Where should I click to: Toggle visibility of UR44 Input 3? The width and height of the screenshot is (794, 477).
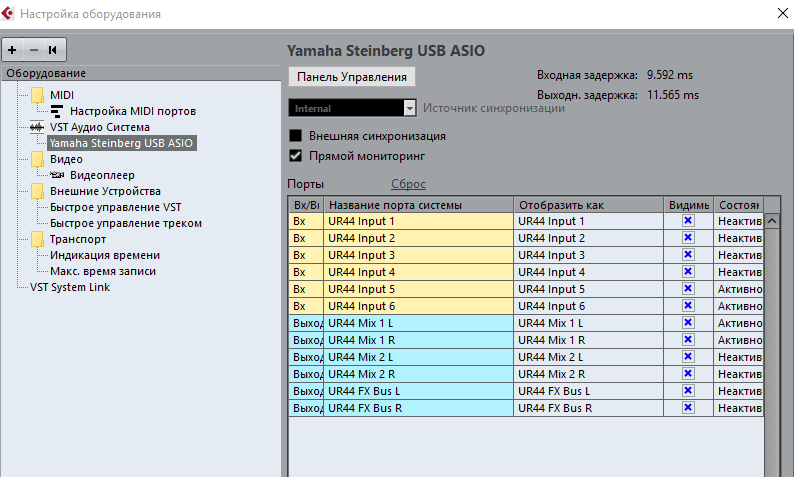click(x=688, y=255)
